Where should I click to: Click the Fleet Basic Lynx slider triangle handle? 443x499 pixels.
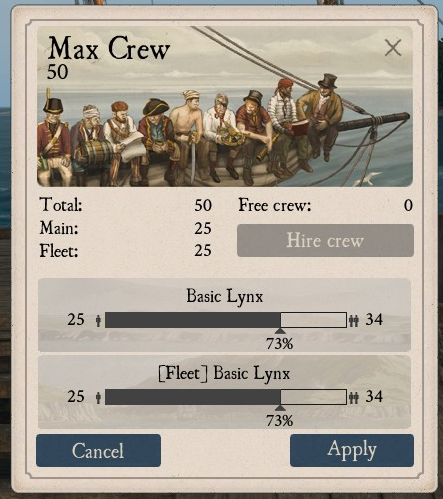click(280, 408)
